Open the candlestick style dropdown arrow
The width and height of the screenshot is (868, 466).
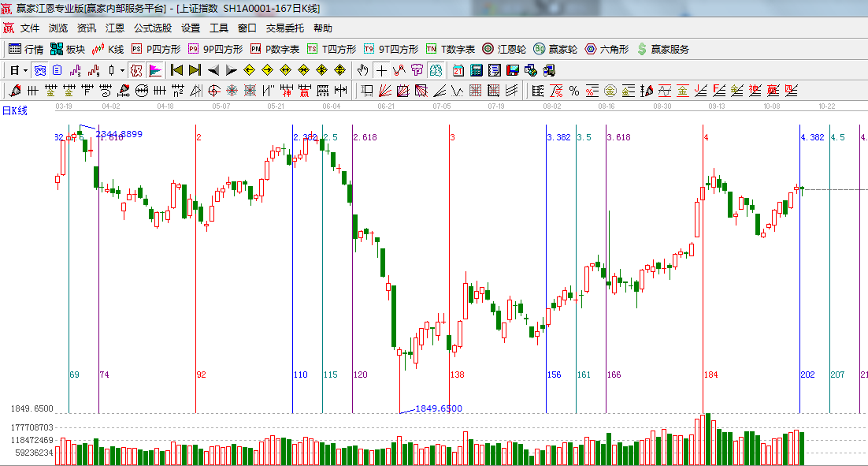click(122, 70)
